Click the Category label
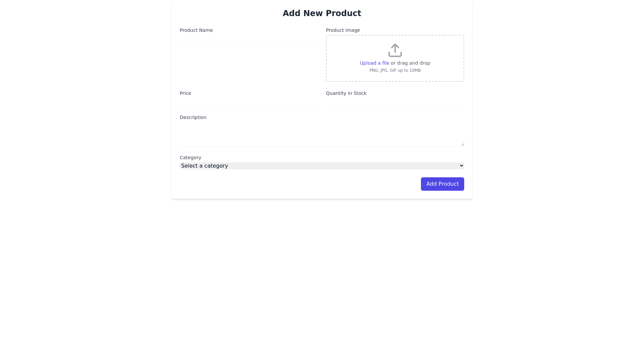Viewport: 644px width, 362px height. pos(190,158)
